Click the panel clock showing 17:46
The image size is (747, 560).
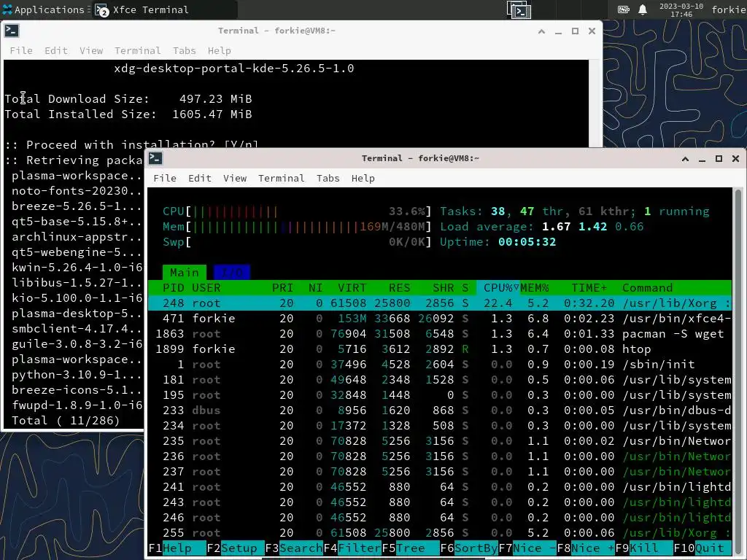coord(681,10)
